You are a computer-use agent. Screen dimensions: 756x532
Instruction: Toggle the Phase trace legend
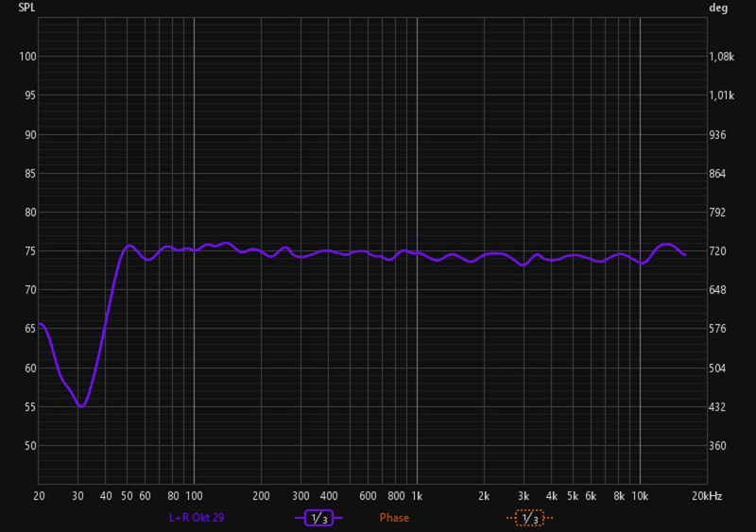coord(394,518)
